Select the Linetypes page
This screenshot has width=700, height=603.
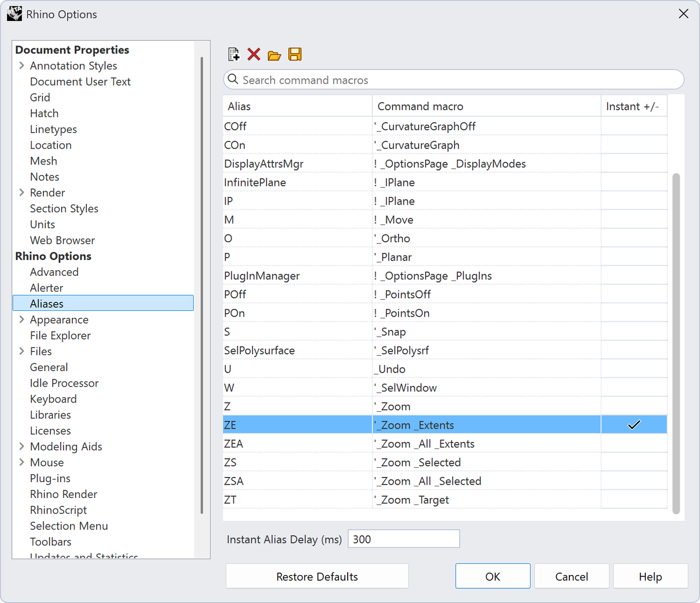click(x=53, y=129)
